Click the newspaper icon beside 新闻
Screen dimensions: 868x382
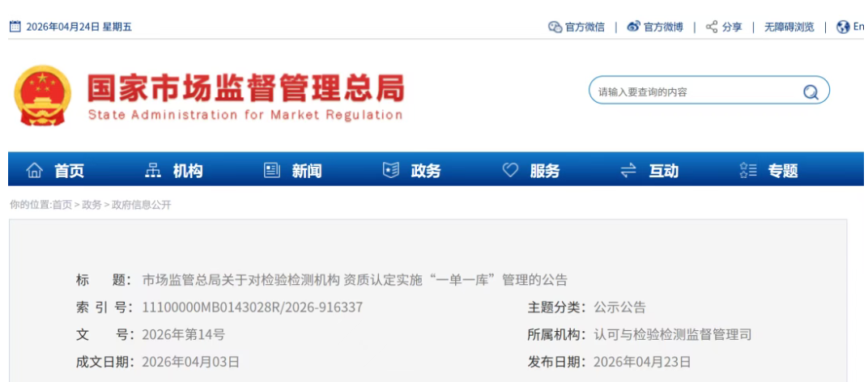tap(272, 171)
